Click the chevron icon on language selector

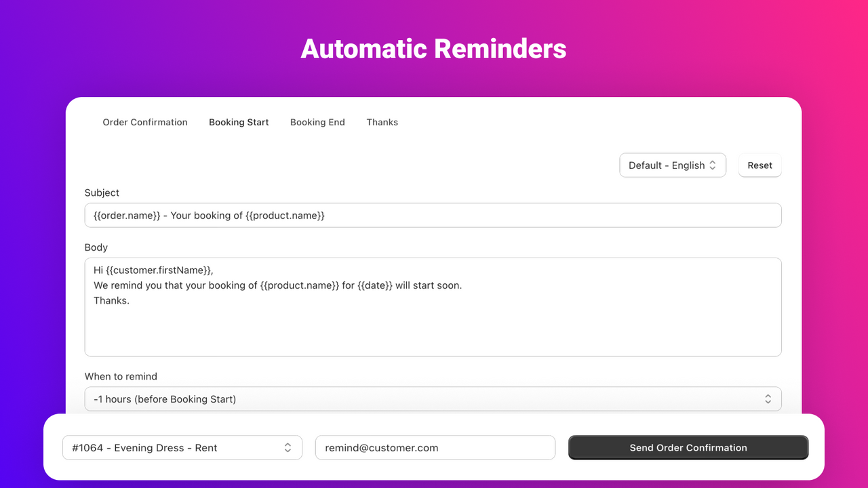click(713, 165)
